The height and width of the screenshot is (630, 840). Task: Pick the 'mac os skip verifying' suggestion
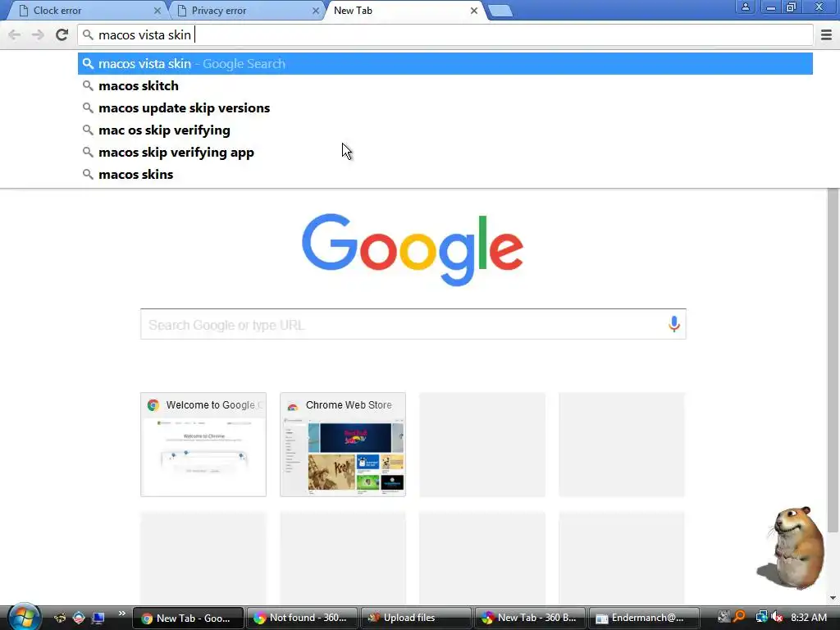click(445, 130)
